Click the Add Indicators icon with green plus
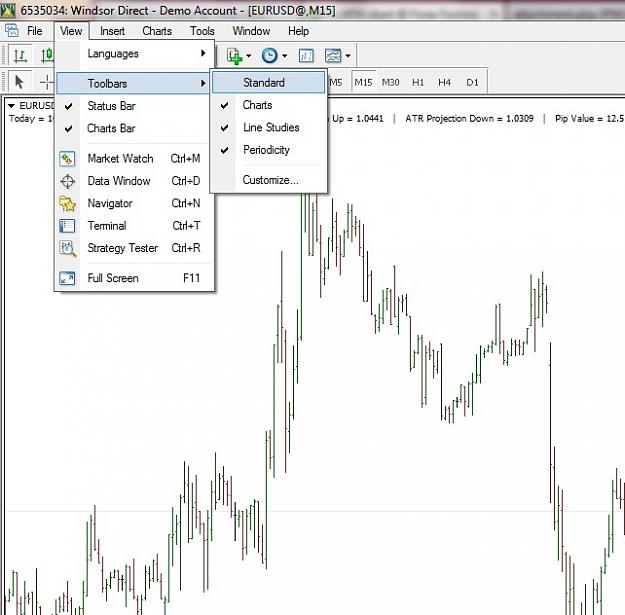Image resolution: width=625 pixels, height=615 pixels. (x=234, y=55)
